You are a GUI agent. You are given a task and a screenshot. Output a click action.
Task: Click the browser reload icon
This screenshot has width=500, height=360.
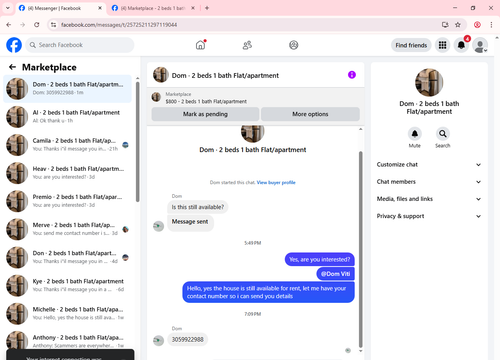(37, 25)
